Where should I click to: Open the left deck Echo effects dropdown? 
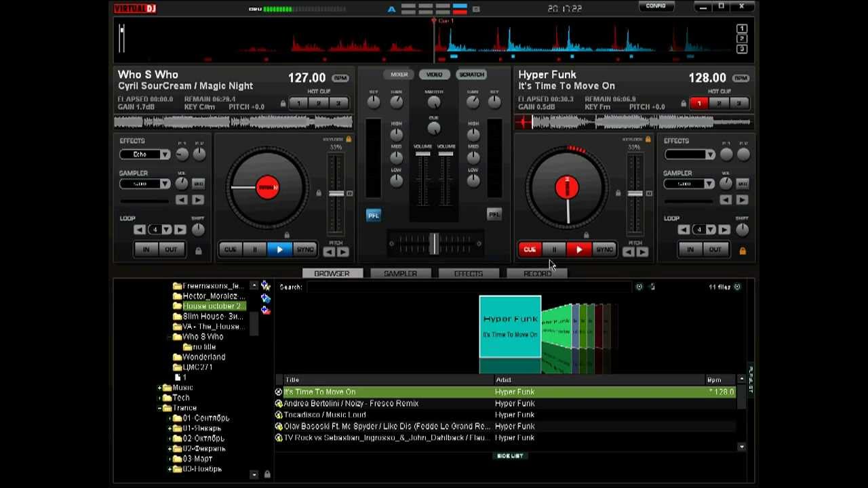point(165,155)
